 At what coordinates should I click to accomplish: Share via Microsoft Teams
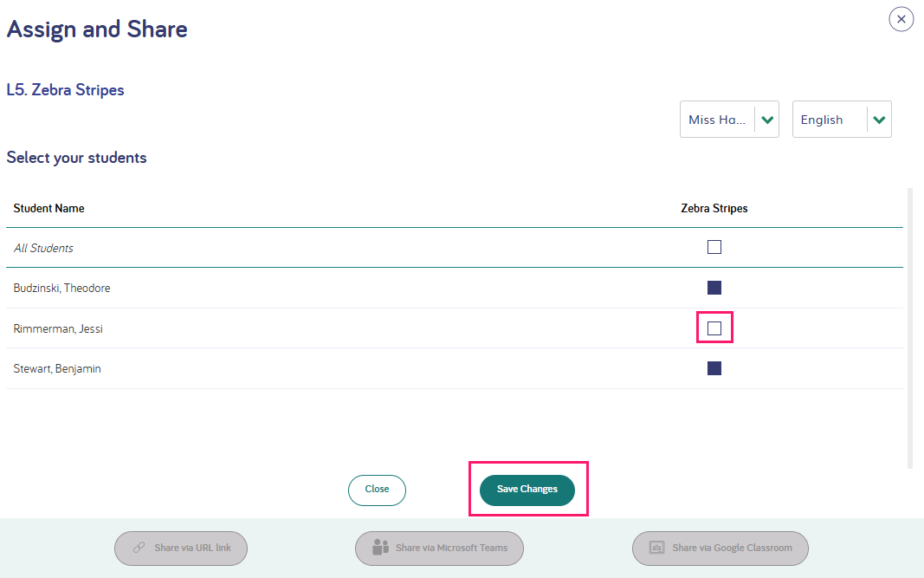point(439,548)
